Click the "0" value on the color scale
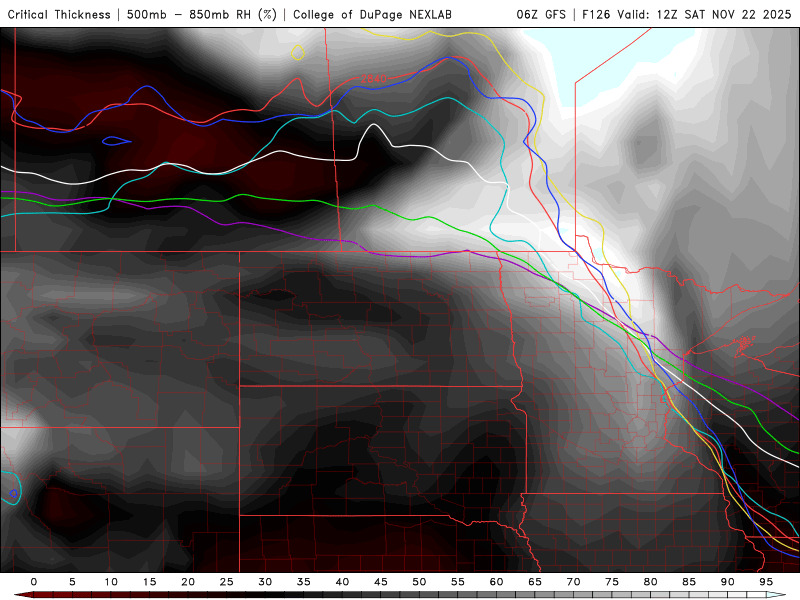This screenshot has height=600, width=800. point(34,582)
